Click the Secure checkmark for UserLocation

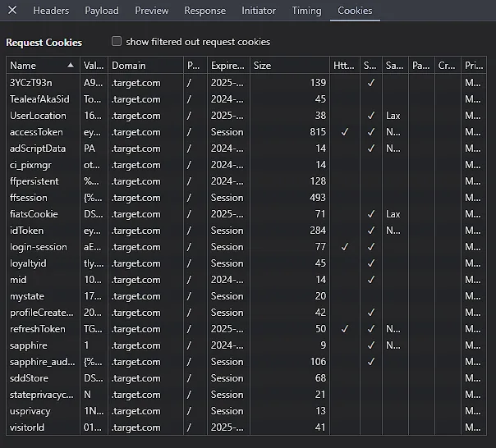coord(371,116)
